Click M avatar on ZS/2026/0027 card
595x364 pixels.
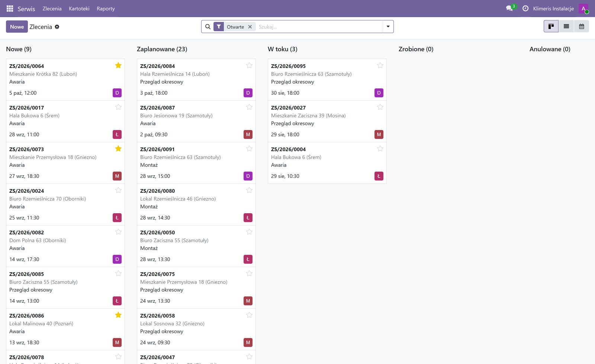[379, 134]
